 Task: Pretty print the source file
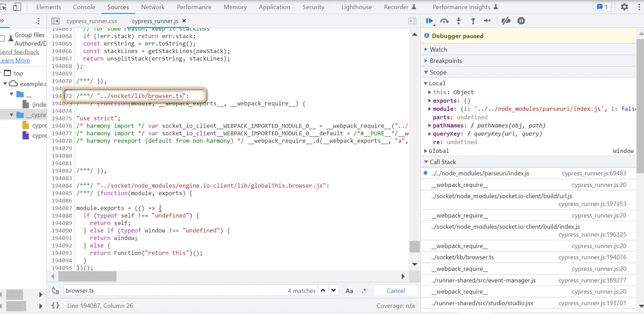pos(55,305)
